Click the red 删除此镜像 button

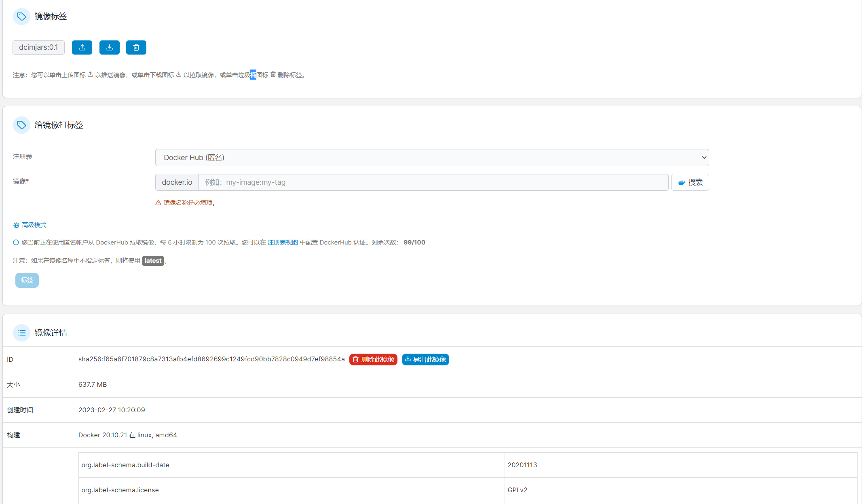coord(373,359)
